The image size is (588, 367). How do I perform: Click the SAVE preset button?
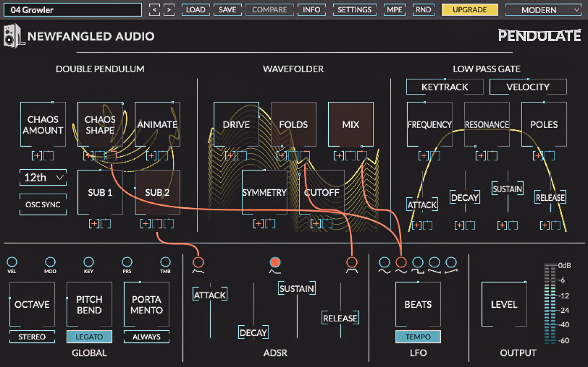pos(227,10)
